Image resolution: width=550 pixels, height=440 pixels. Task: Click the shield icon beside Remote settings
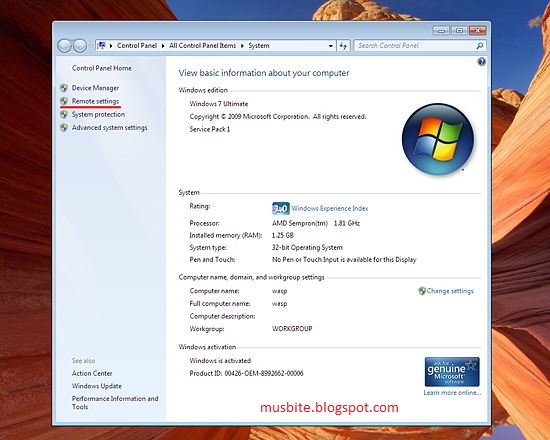click(64, 101)
